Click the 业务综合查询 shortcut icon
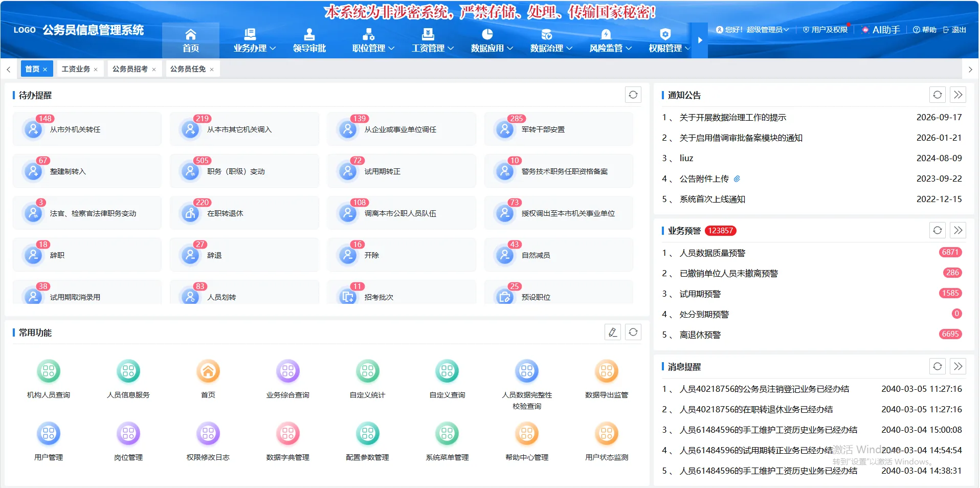Viewport: 980px width, 488px height. (288, 371)
